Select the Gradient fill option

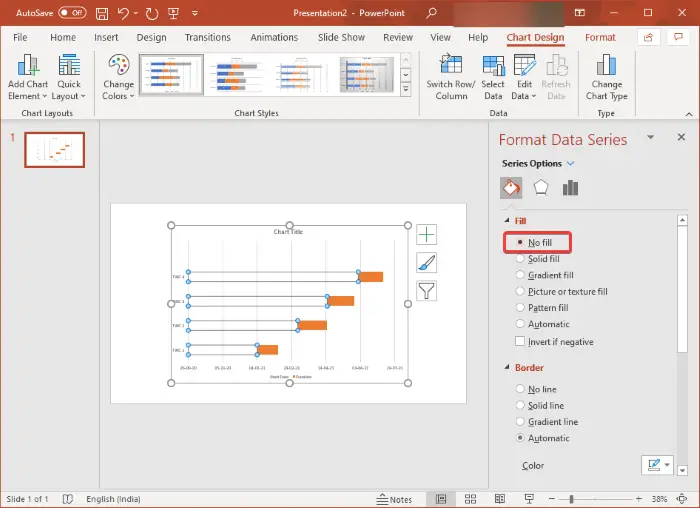(x=544, y=275)
